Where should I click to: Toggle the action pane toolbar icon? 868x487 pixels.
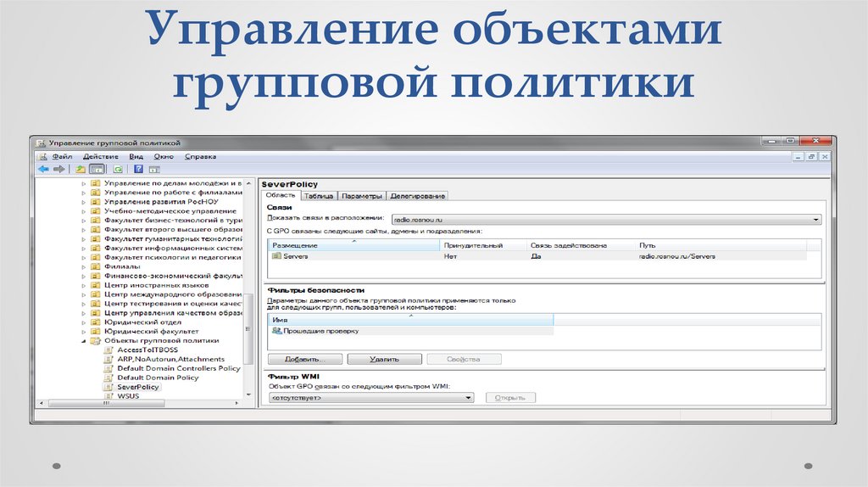coord(154,169)
